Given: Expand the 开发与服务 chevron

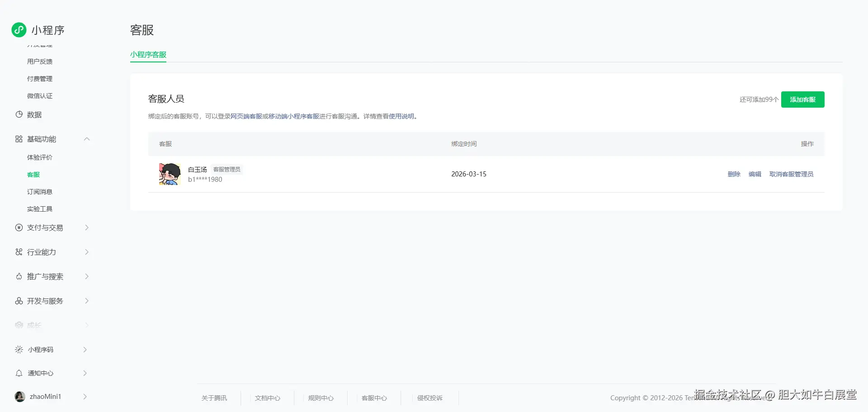Looking at the screenshot, I should pyautogui.click(x=87, y=301).
